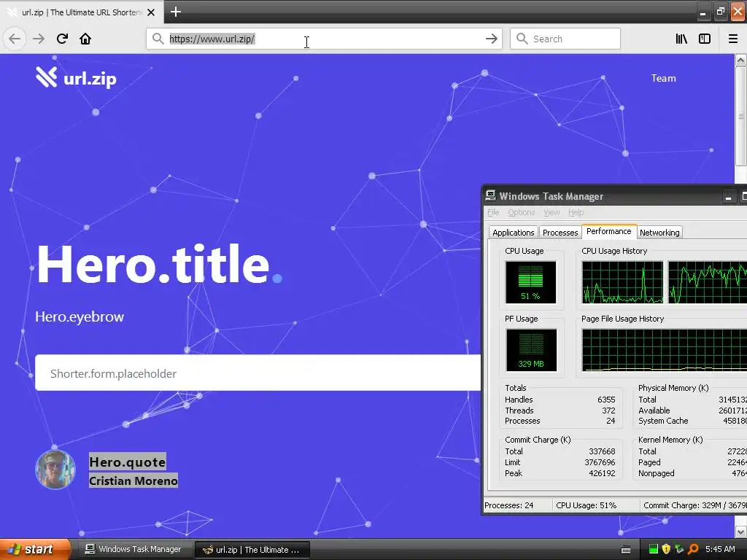The width and height of the screenshot is (747, 560).
Task: Open the View menu in Task Manager
Action: coord(551,212)
